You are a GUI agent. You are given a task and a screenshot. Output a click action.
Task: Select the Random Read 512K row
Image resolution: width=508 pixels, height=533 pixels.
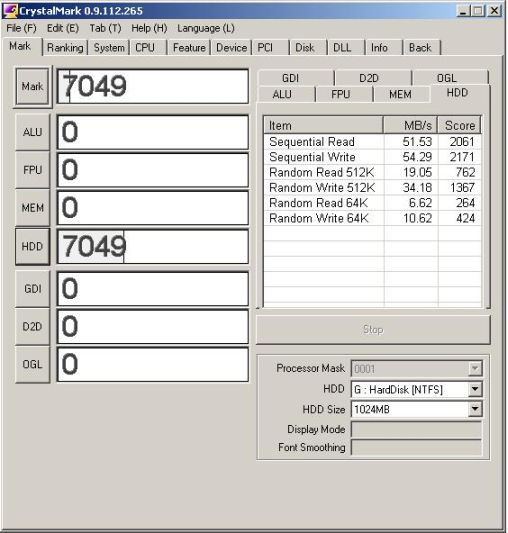click(373, 172)
